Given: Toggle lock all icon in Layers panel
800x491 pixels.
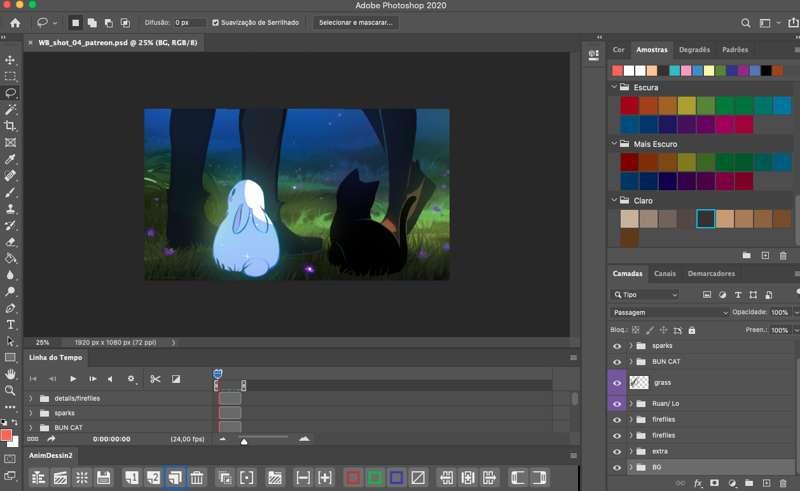Looking at the screenshot, I should (692, 331).
